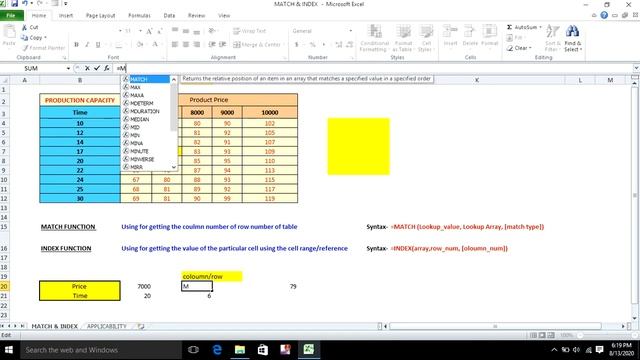Switch to the APPLICABILITY sheet tab
Screen dimensions: 640x360
[107, 326]
